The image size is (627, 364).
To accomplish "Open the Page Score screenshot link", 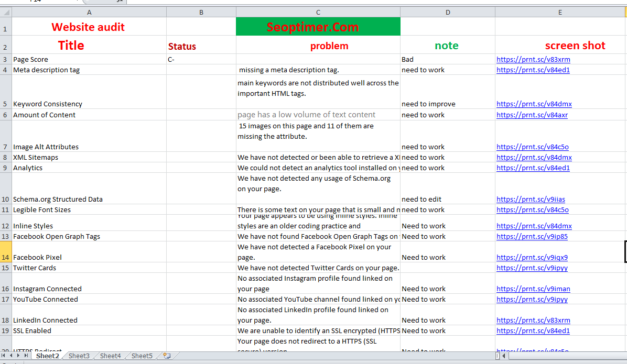I will pyautogui.click(x=533, y=59).
